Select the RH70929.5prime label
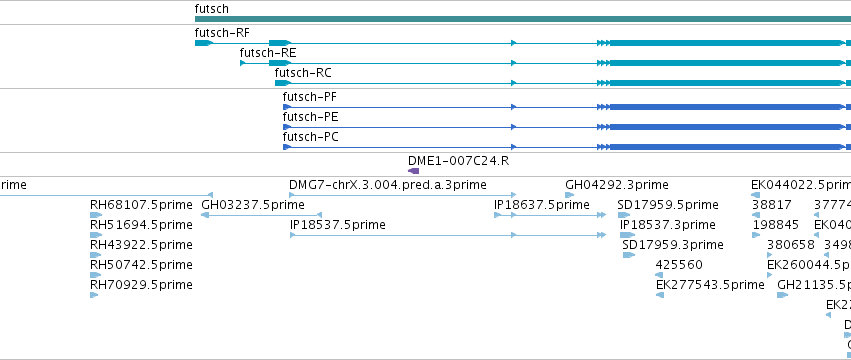Screen dimensions: 851x360 click(141, 285)
